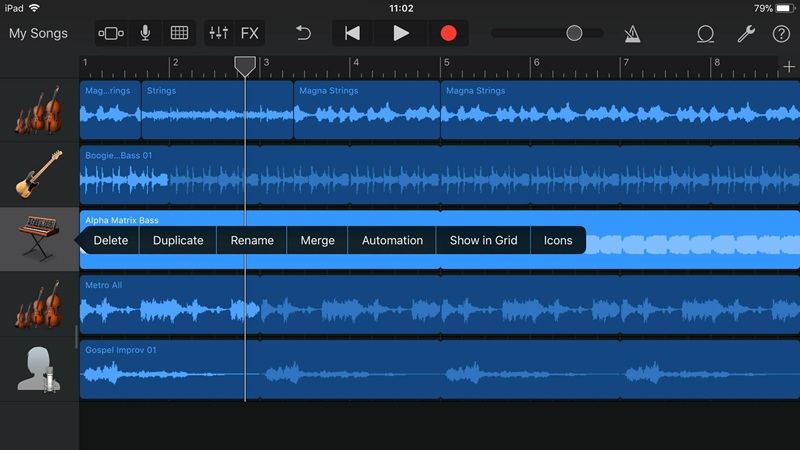Return to My Songs browser
The width and height of the screenshot is (800, 450).
tap(39, 33)
